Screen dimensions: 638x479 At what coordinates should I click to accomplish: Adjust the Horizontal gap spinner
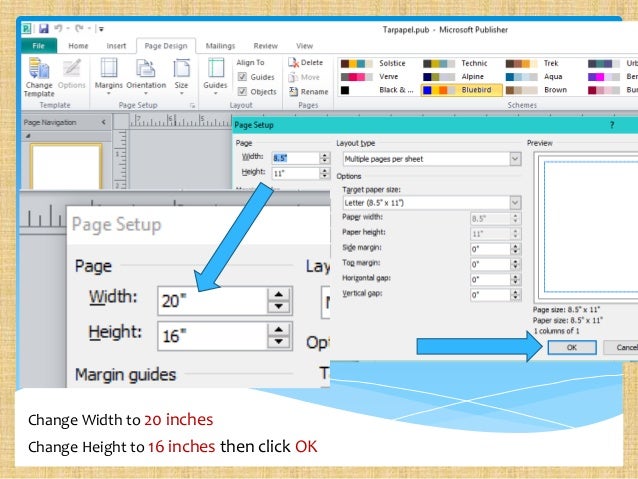click(515, 280)
